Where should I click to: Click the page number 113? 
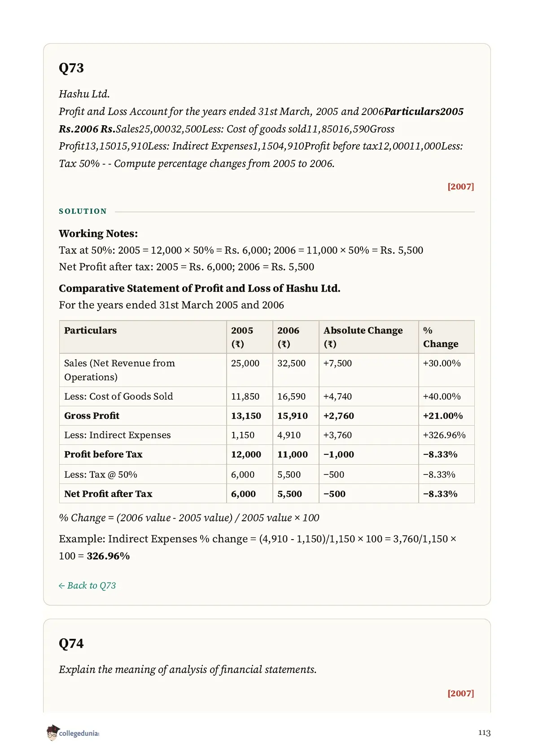[x=484, y=733]
